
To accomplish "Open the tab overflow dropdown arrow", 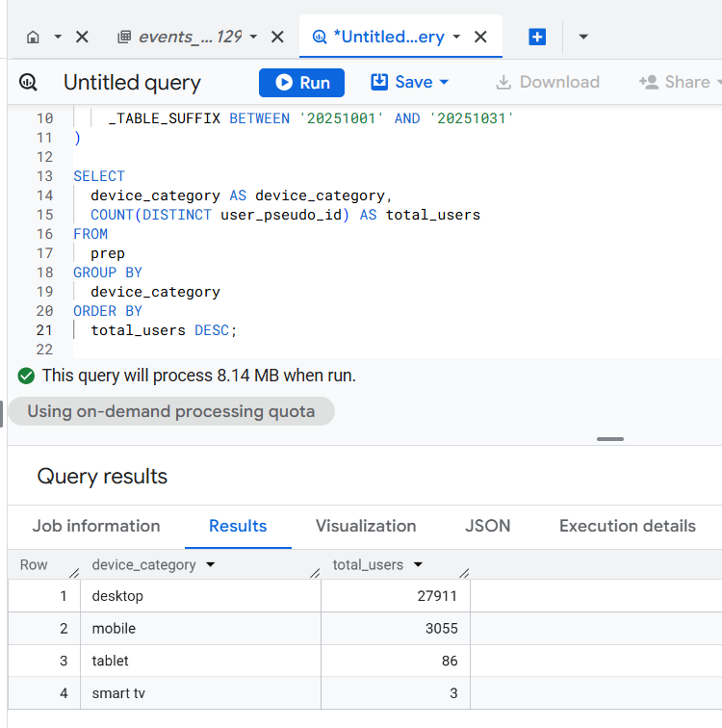I will click(x=583, y=38).
